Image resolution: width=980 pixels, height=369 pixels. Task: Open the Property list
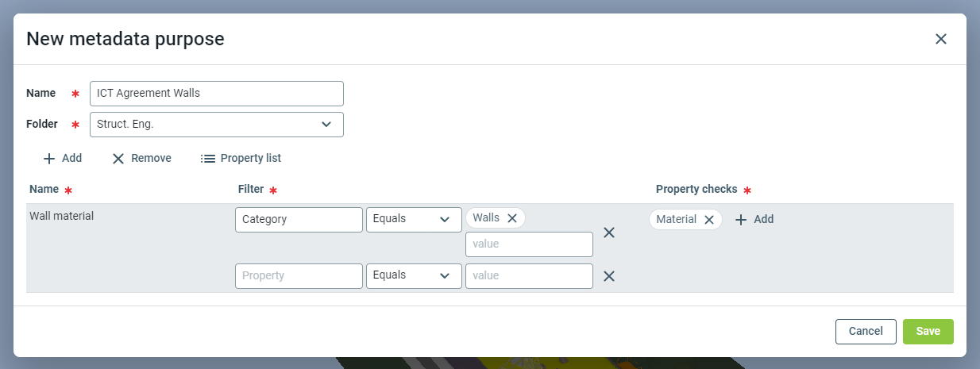241,158
